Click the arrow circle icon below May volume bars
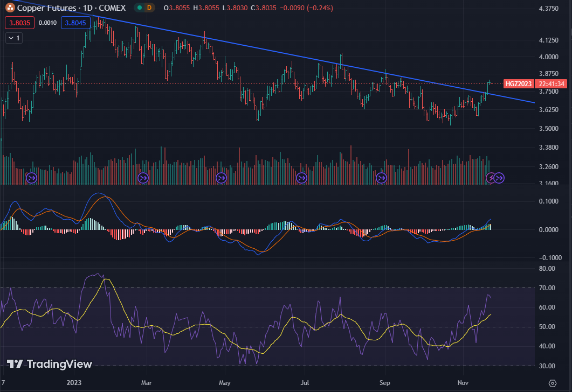 click(221, 178)
